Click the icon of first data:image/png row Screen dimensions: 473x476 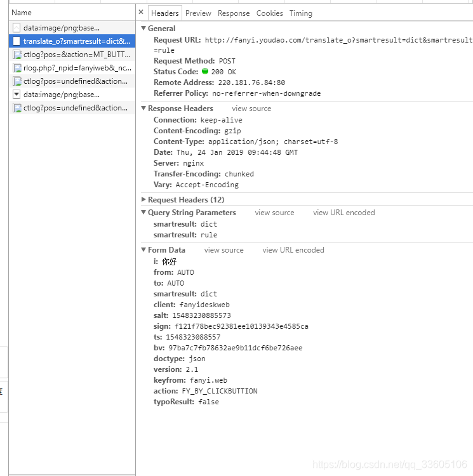17,28
